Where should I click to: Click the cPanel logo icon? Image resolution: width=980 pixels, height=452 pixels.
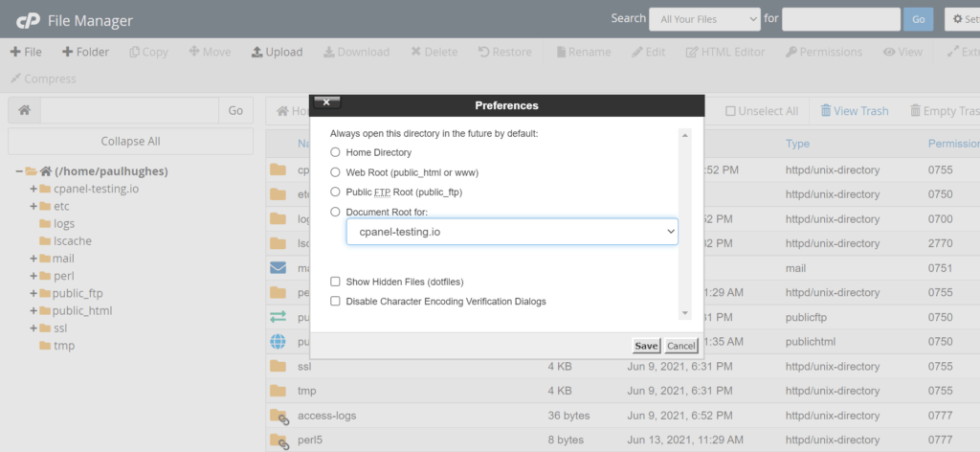pyautogui.click(x=28, y=21)
